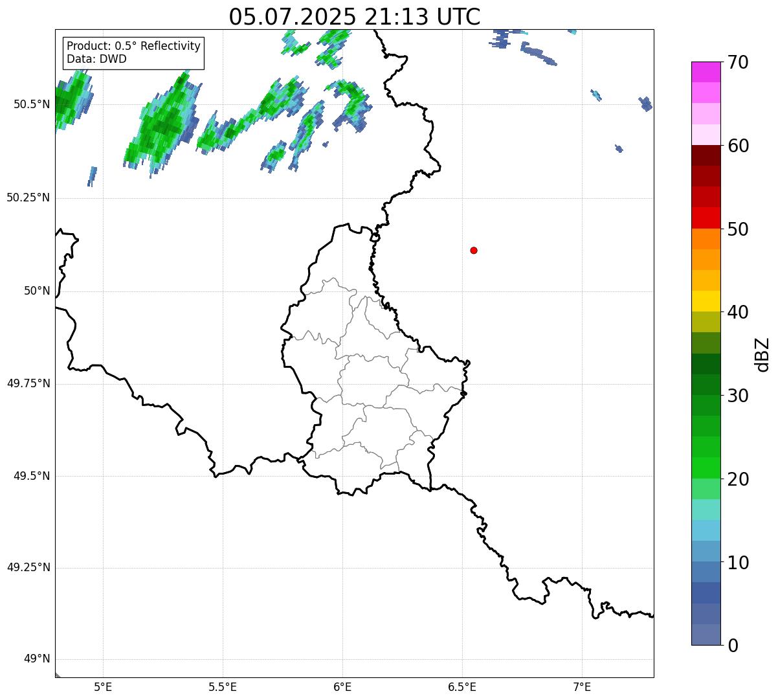Screen dimensions: 778x700
Task: Click the 10 colorbar tick label
Action: pos(738,563)
